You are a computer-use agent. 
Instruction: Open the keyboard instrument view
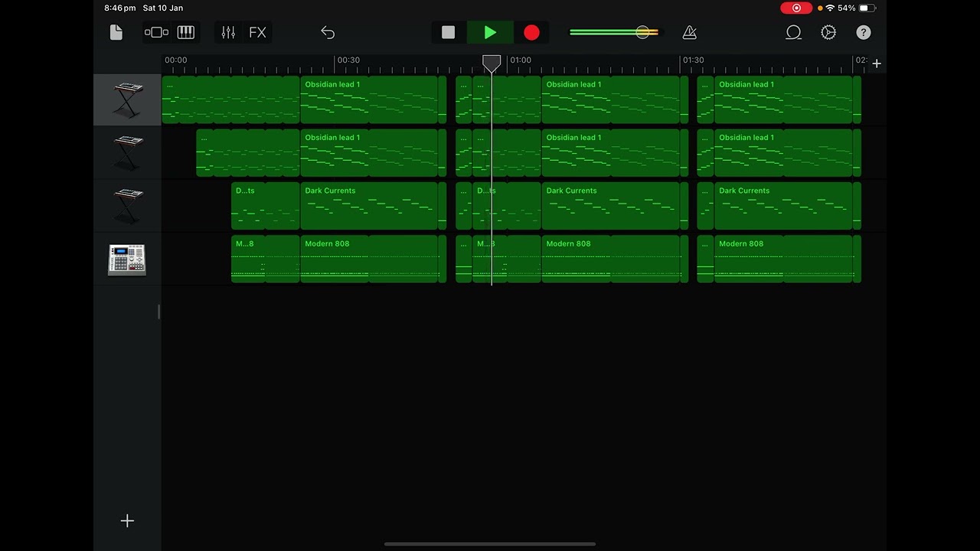tap(186, 32)
